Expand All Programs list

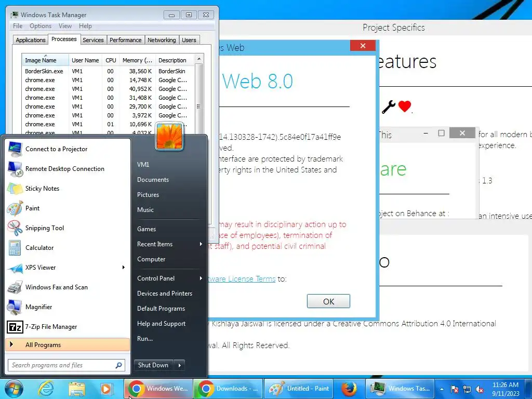68,345
